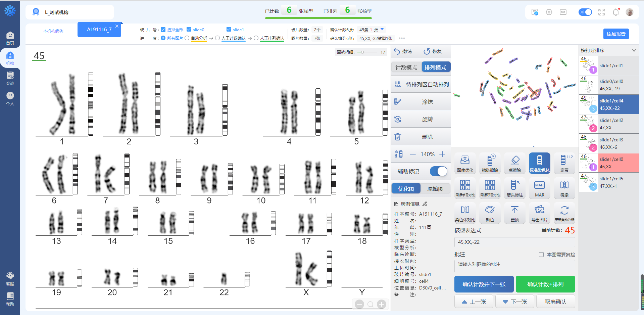This screenshot has width=644, height=315.
Task: Switch to the 原始图 original image tab
Action: point(435,189)
